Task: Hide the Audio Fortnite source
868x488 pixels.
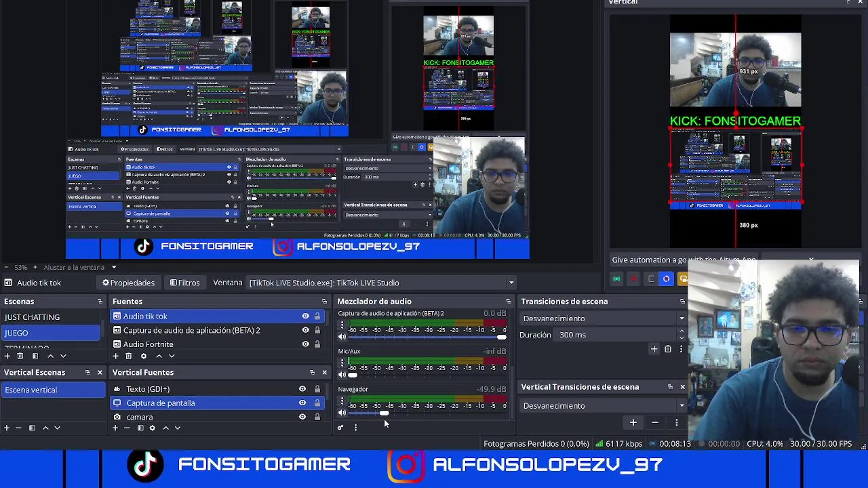Action: click(x=305, y=344)
